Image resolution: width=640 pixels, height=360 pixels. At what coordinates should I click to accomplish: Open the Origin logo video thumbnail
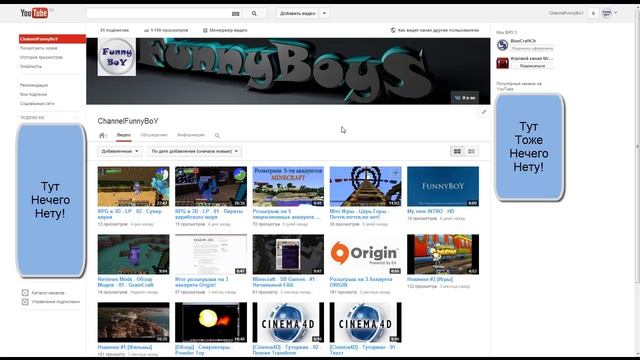(365, 254)
